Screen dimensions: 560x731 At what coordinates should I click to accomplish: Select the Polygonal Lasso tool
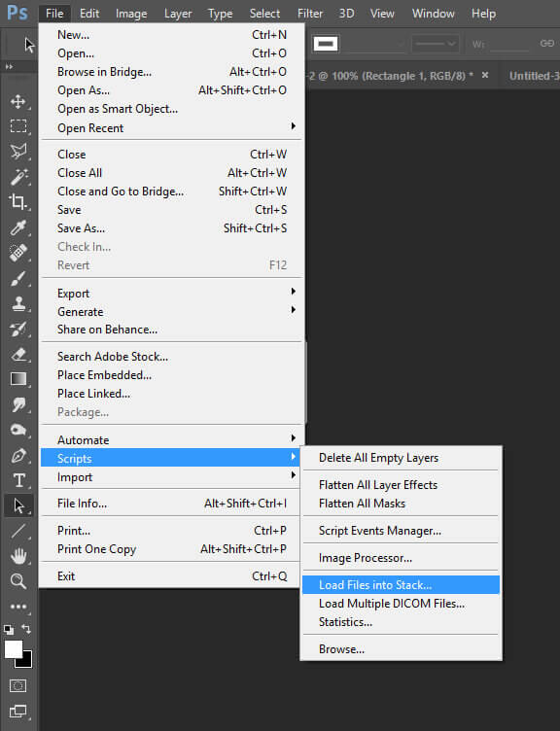(x=18, y=152)
